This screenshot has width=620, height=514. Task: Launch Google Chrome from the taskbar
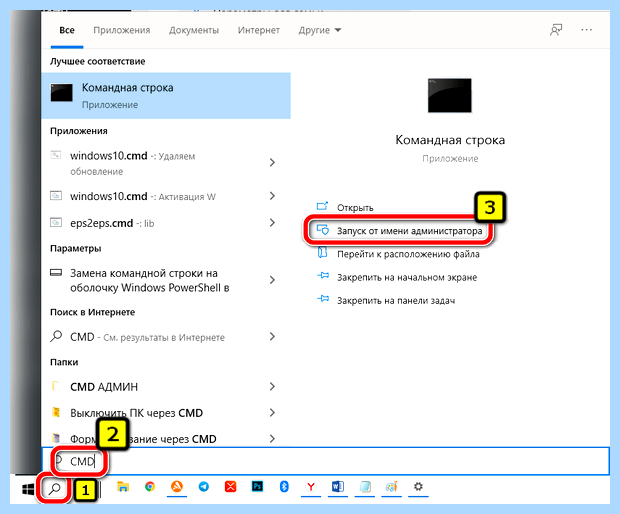[150, 487]
